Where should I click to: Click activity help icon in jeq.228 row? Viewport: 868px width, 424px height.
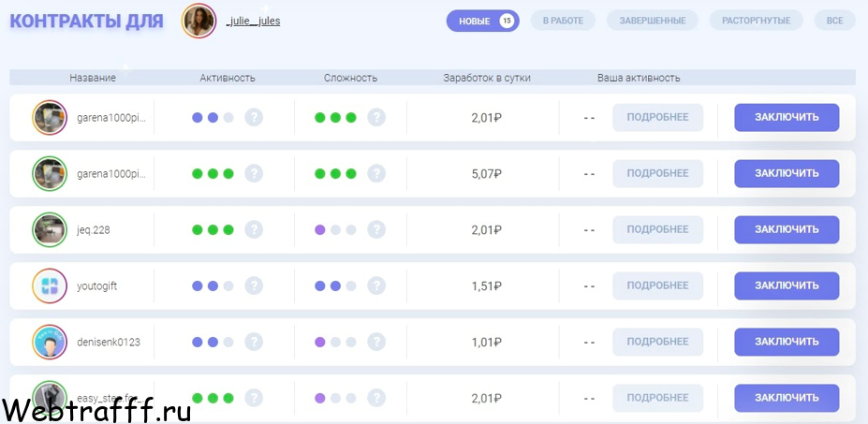(254, 229)
